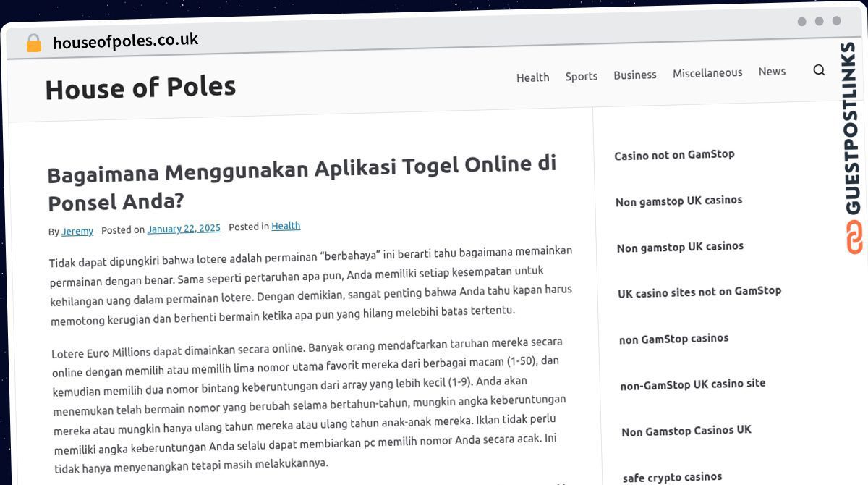Visit author Jeremy's profile link

pyautogui.click(x=77, y=232)
